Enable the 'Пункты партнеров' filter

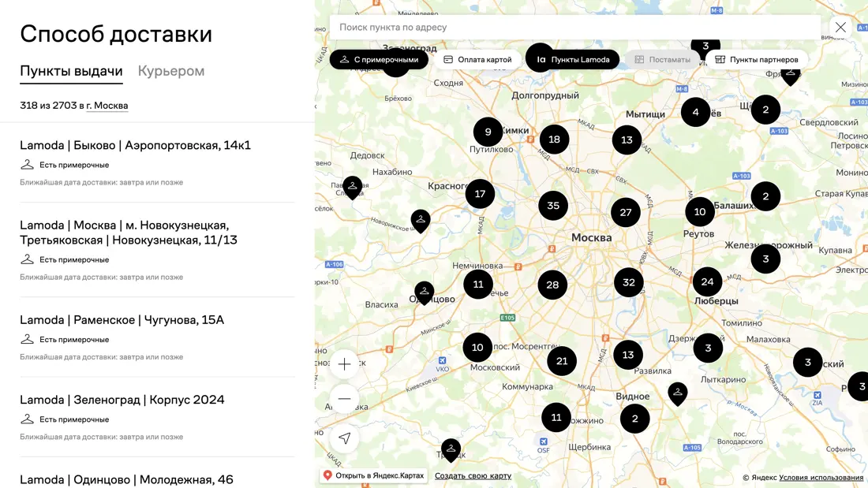tap(756, 60)
